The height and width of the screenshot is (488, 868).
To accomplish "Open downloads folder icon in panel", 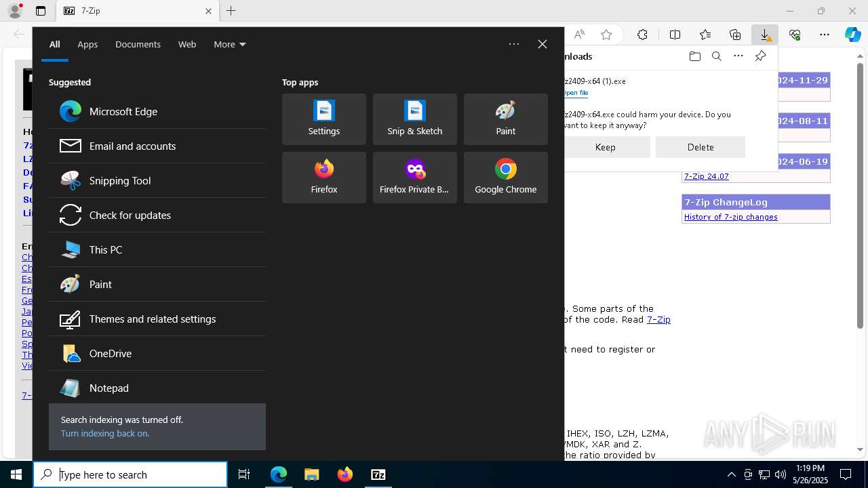I will tap(694, 56).
